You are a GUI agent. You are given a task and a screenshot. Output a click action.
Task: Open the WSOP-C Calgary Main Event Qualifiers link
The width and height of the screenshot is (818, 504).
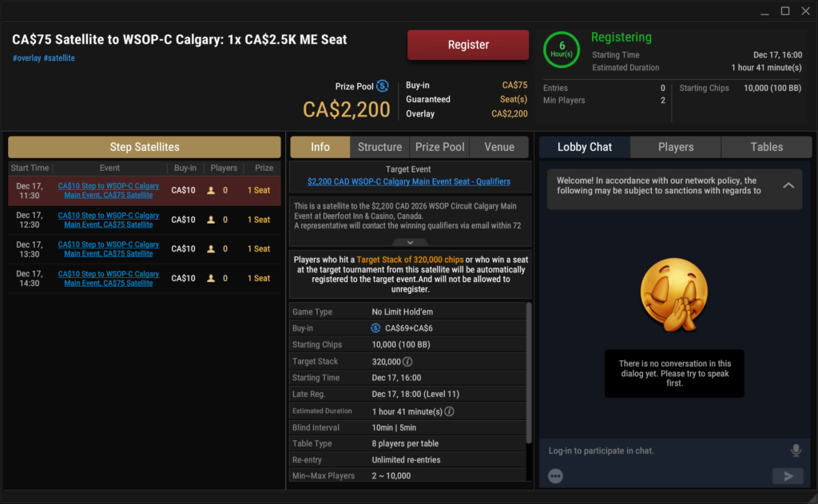click(x=408, y=181)
